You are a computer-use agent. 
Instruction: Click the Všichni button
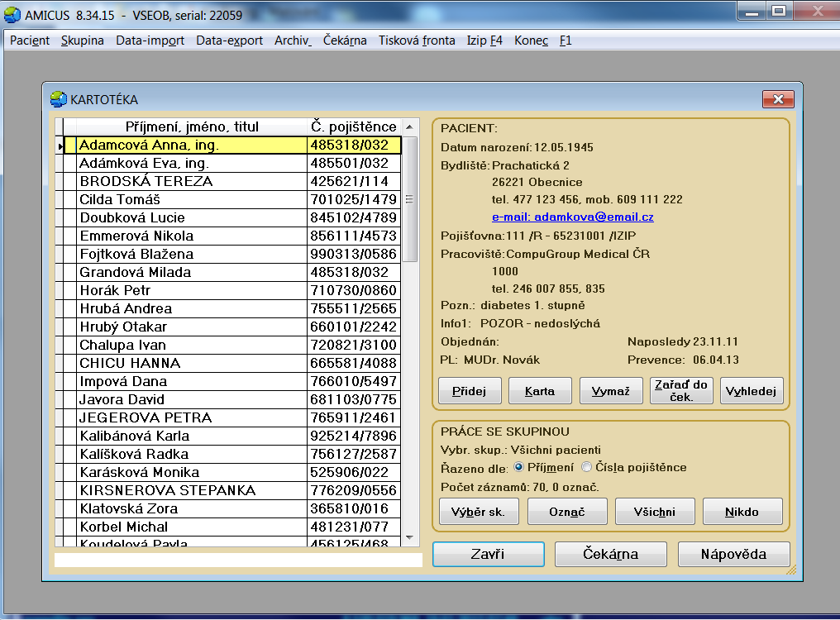pos(655,512)
